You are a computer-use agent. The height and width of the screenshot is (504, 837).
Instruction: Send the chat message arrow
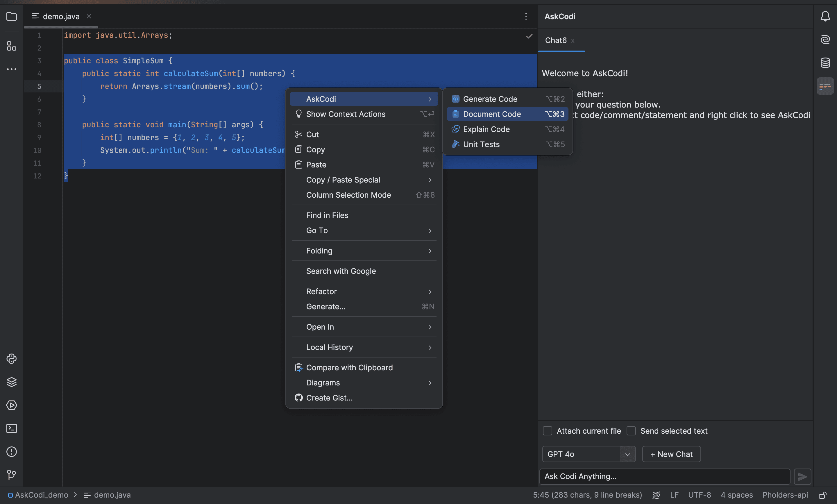802,476
